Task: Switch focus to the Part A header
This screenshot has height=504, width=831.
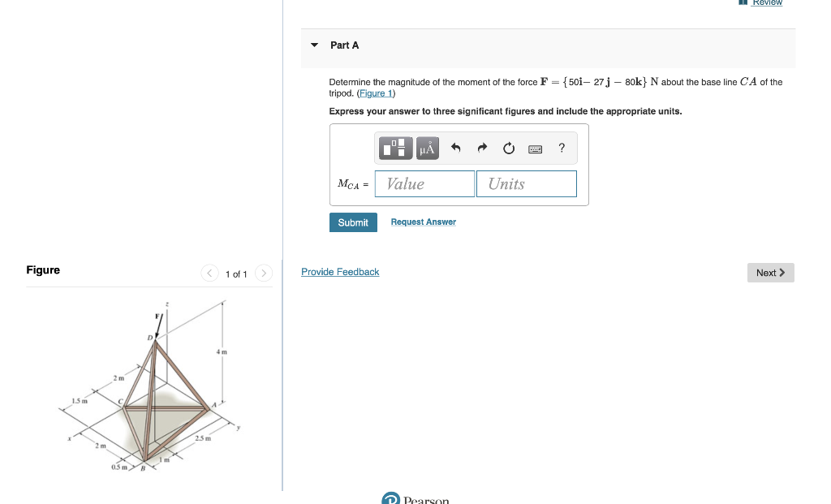Action: (x=344, y=45)
